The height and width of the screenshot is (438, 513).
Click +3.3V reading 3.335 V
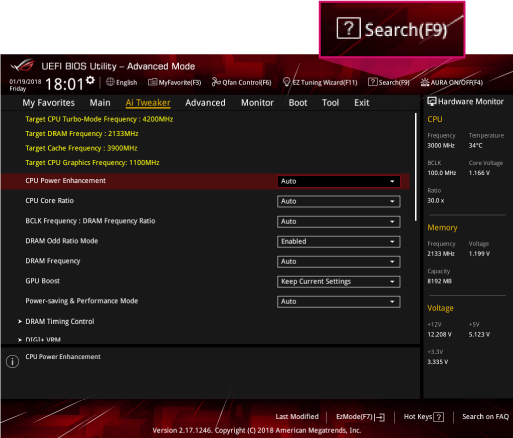(438, 362)
